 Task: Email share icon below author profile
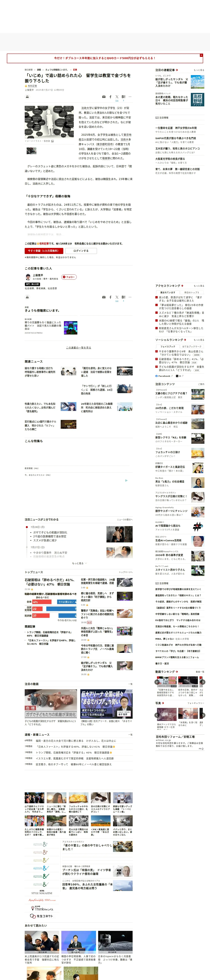point(104,297)
